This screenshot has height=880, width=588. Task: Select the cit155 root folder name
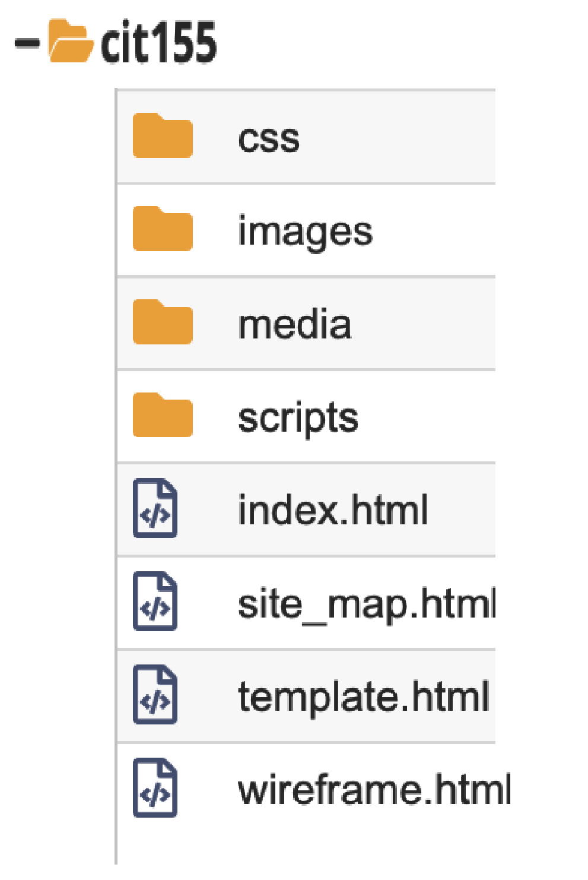pyautogui.click(x=158, y=43)
